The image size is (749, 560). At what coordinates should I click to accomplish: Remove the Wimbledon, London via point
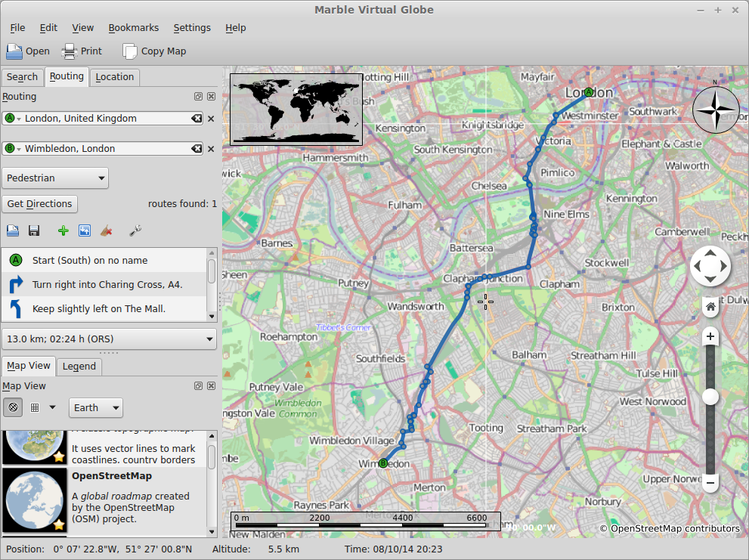211,149
